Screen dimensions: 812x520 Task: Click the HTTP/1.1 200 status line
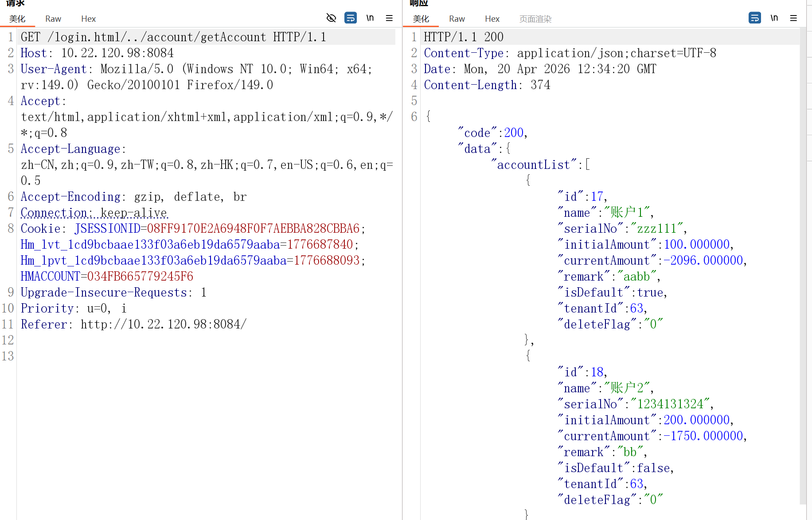[464, 37]
